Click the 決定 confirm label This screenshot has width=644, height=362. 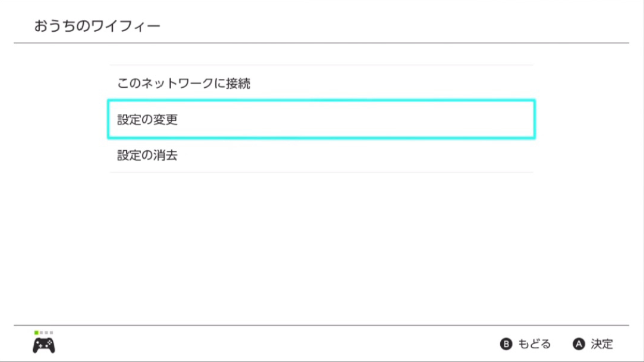coord(602,344)
